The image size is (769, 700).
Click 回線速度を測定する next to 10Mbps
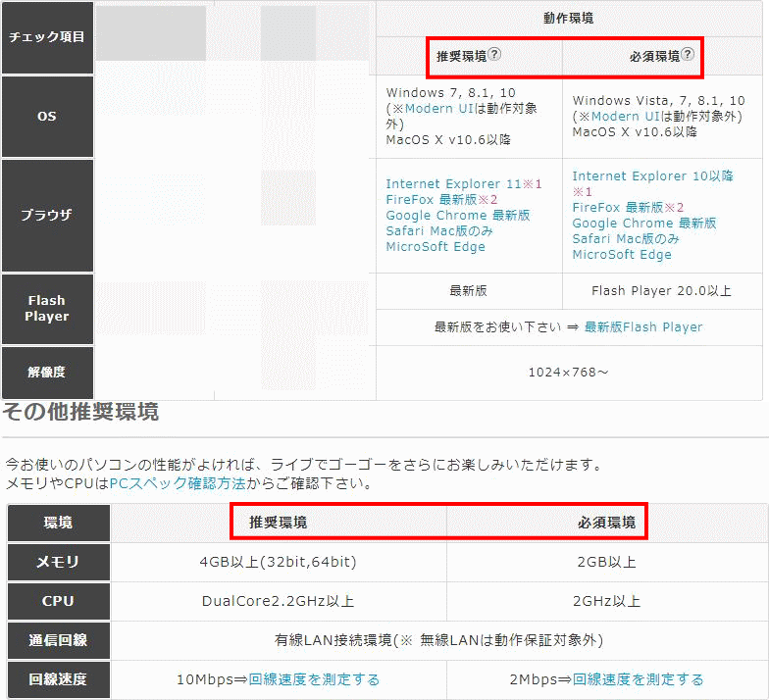[314, 679]
